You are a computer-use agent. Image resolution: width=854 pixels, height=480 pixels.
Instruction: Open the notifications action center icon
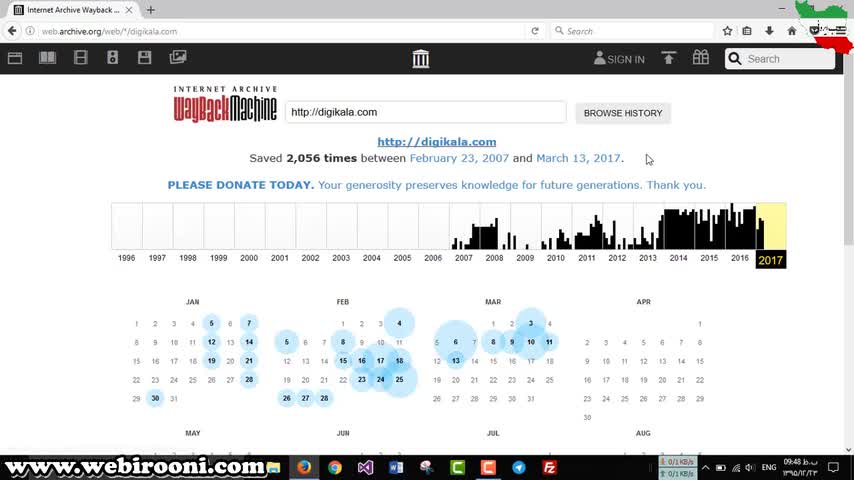pos(833,467)
